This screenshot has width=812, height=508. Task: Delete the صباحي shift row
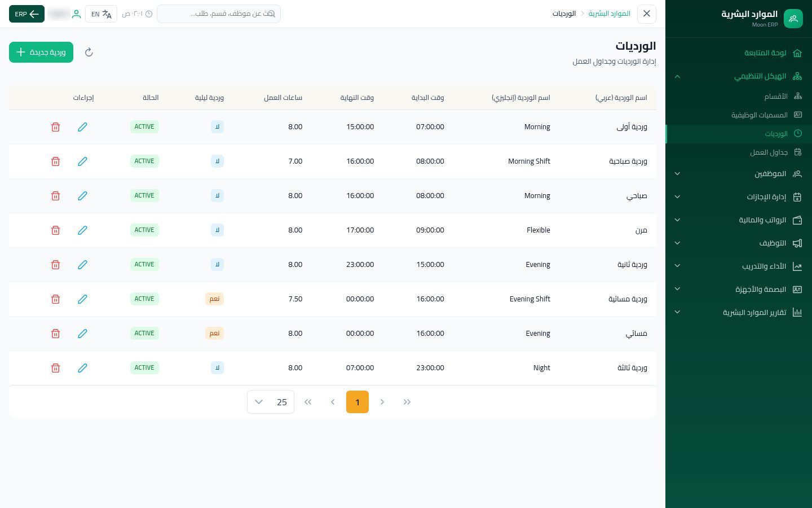click(x=55, y=196)
